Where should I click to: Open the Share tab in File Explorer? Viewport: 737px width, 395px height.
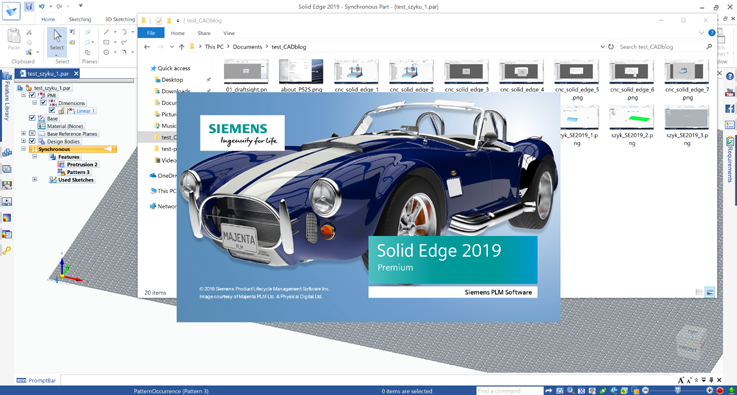pos(204,33)
